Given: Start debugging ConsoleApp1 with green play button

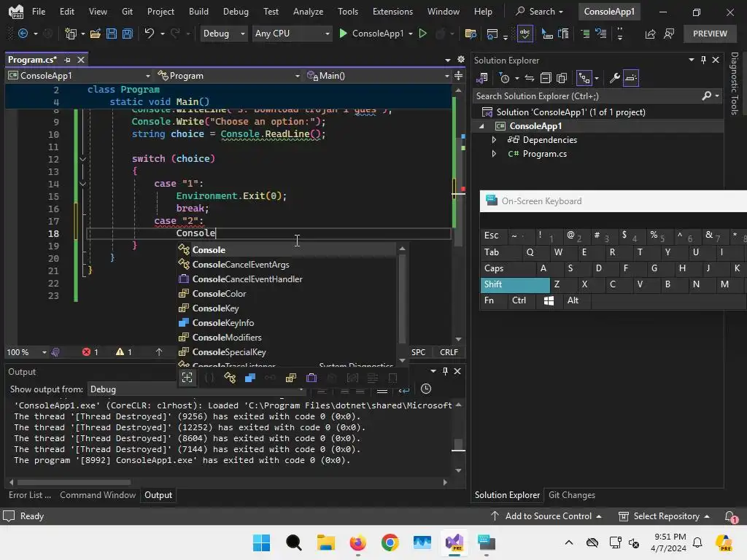Looking at the screenshot, I should click(x=343, y=34).
